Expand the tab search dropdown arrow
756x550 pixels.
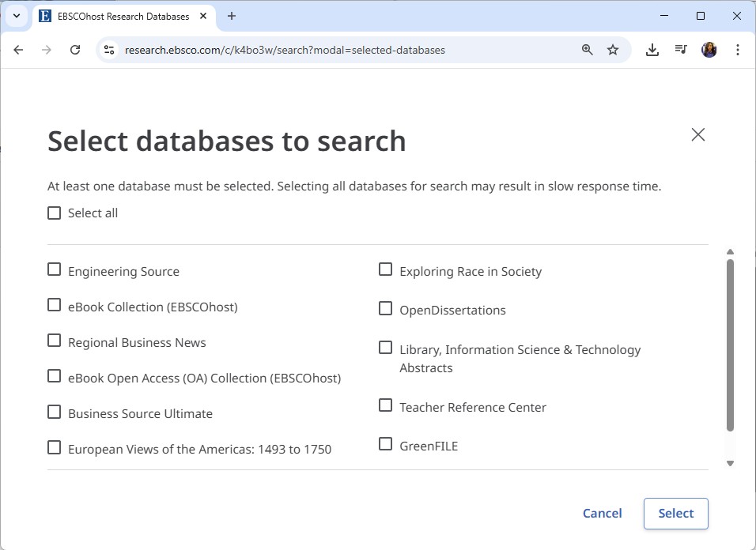click(x=16, y=16)
